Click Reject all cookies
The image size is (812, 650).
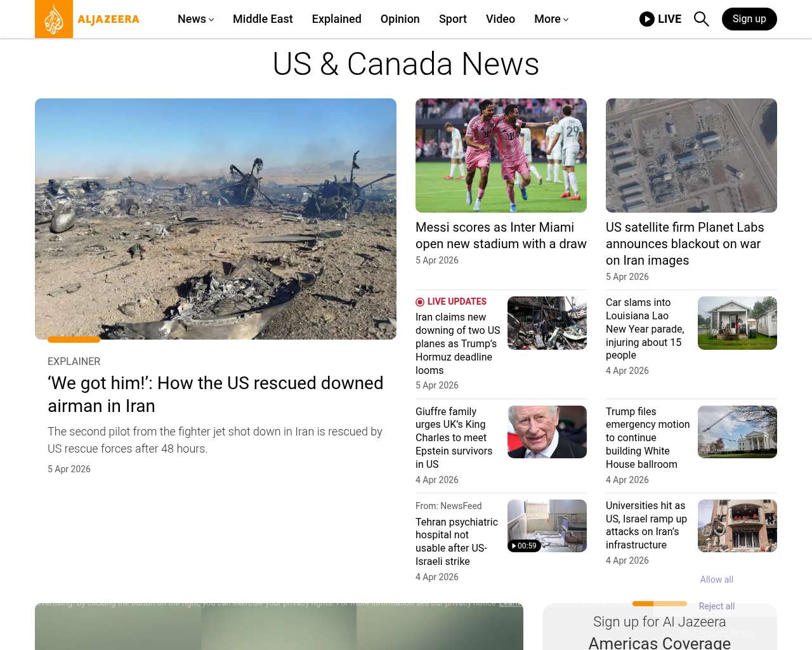(717, 606)
